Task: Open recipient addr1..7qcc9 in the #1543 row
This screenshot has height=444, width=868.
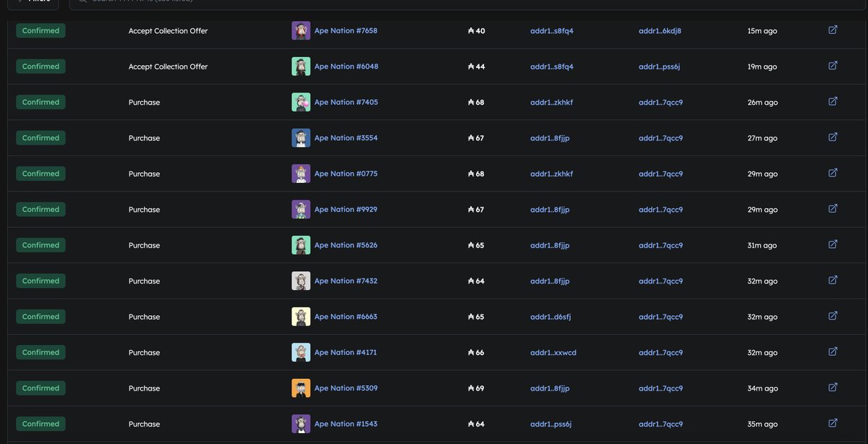Action: click(x=660, y=424)
